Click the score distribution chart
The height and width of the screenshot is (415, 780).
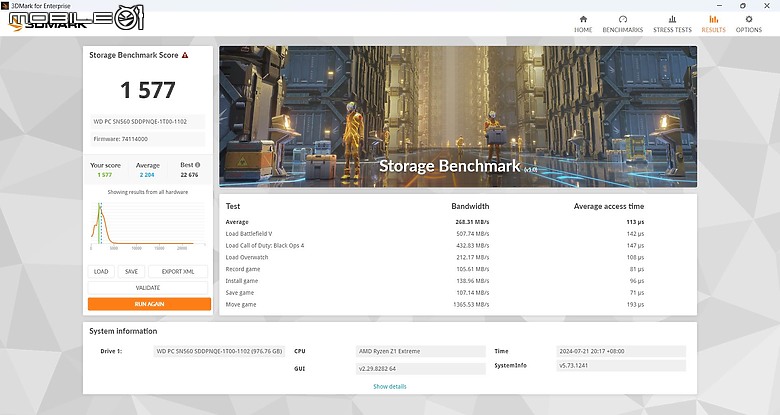(x=148, y=224)
